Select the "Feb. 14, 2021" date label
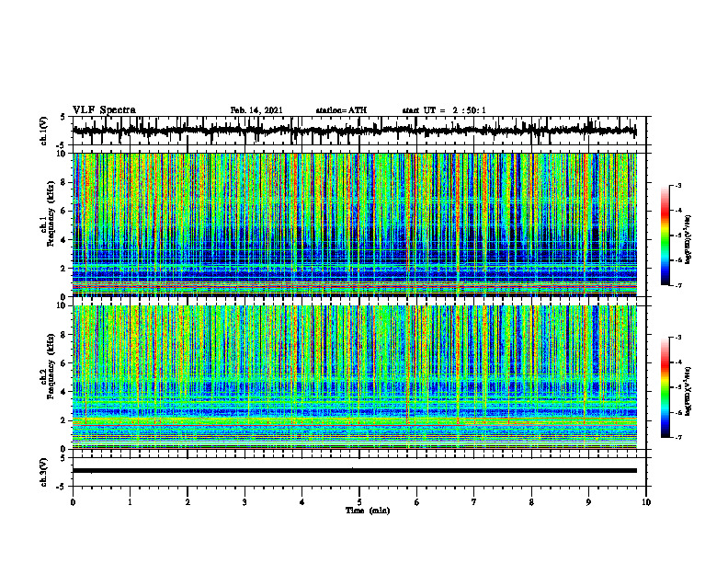 (x=256, y=110)
